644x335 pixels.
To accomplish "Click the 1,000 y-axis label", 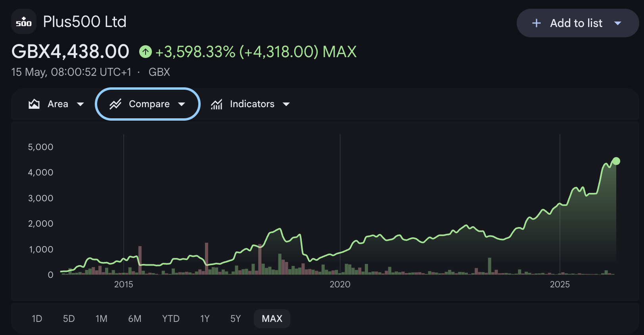I will coord(41,249).
